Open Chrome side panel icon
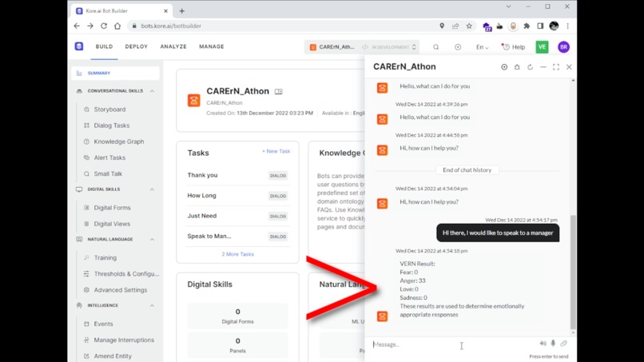 (540, 26)
